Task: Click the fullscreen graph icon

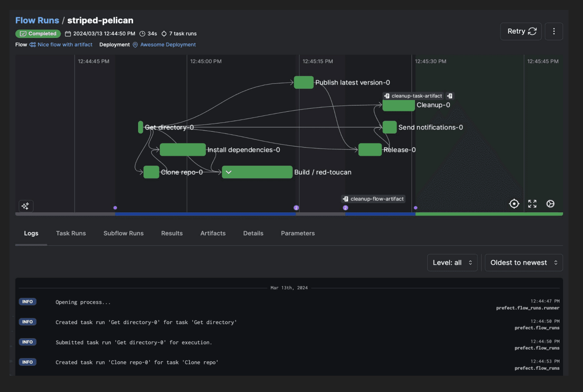Action: [x=532, y=204]
